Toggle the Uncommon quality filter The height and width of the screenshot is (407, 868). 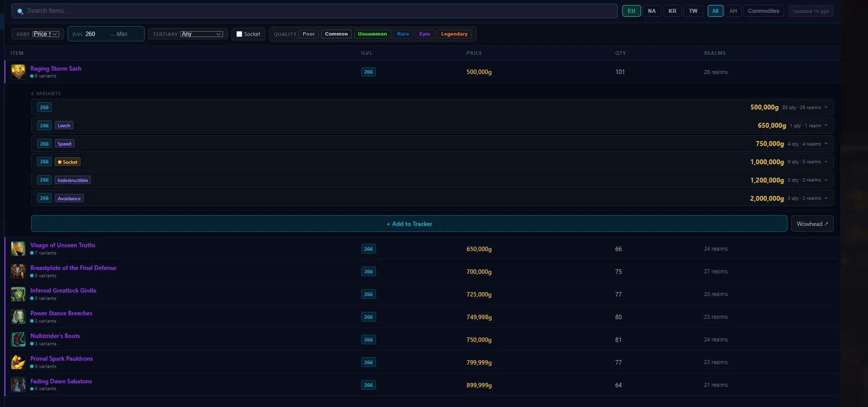pos(373,34)
